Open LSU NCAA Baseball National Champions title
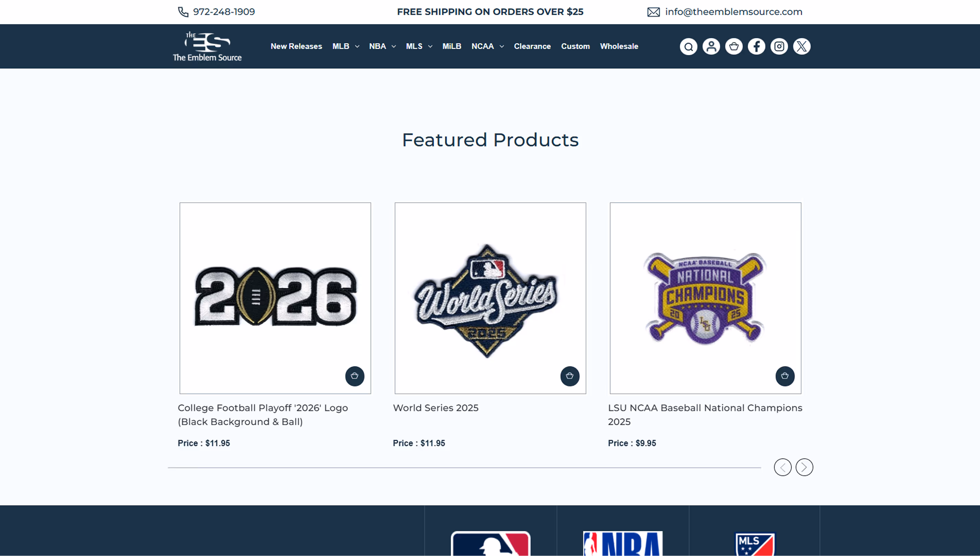Image resolution: width=980 pixels, height=556 pixels. 705,415
